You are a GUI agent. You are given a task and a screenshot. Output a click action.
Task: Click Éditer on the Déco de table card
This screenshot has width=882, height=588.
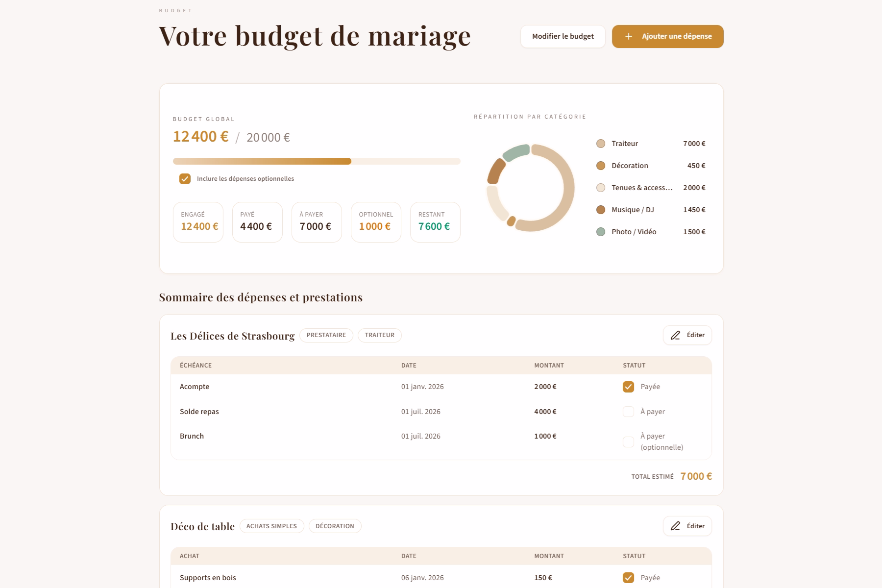(687, 526)
